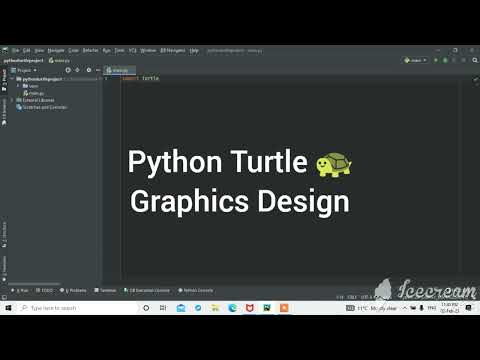Click the inspection checkmark in editor corner
This screenshot has width=480, height=360.
(476, 79)
